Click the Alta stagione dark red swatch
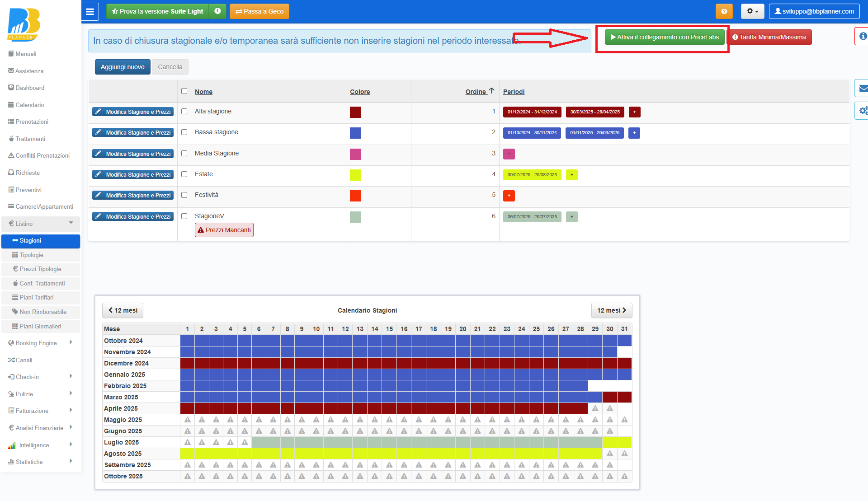Viewport: 868px width, 501px height. point(355,112)
